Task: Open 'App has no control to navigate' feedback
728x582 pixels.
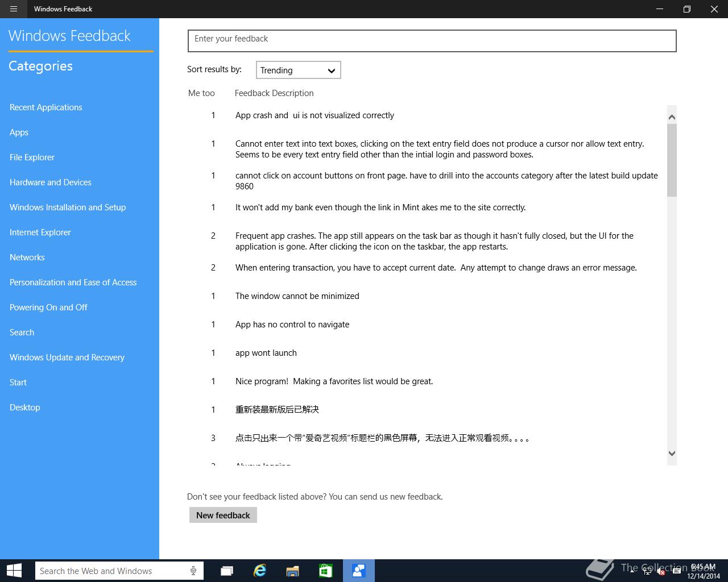Action: tap(292, 325)
